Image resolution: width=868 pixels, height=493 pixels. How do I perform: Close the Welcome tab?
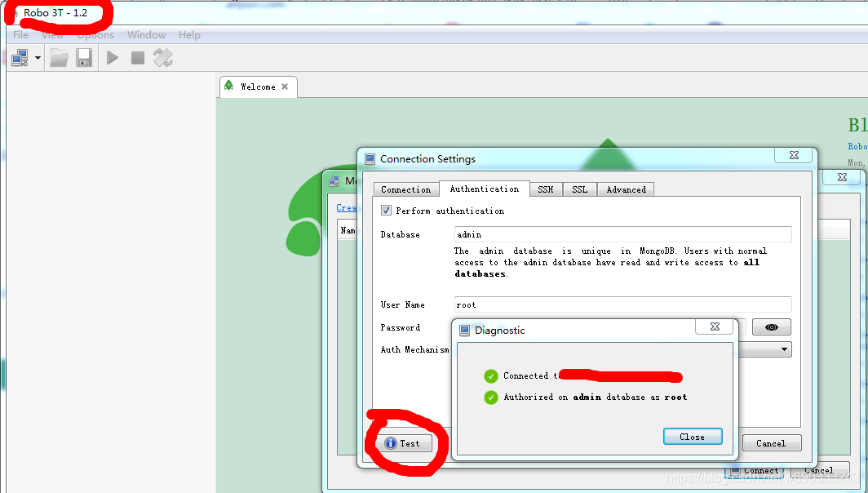click(x=285, y=87)
